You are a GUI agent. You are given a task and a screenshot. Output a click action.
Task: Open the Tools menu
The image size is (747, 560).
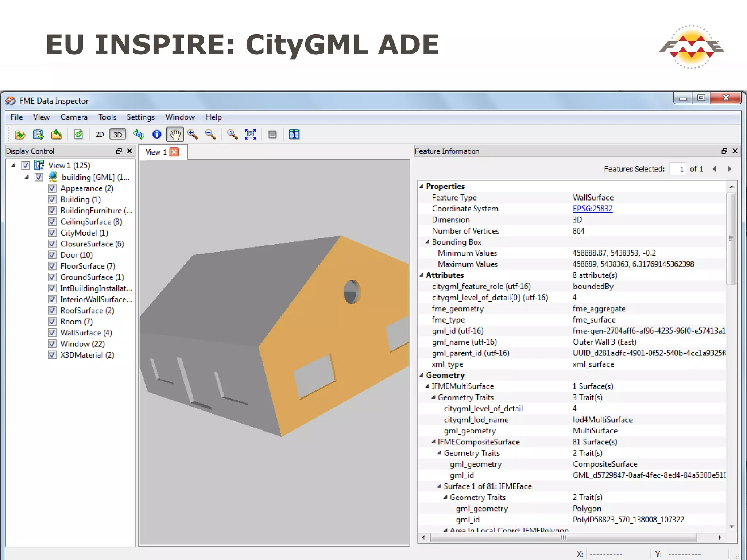(x=107, y=117)
